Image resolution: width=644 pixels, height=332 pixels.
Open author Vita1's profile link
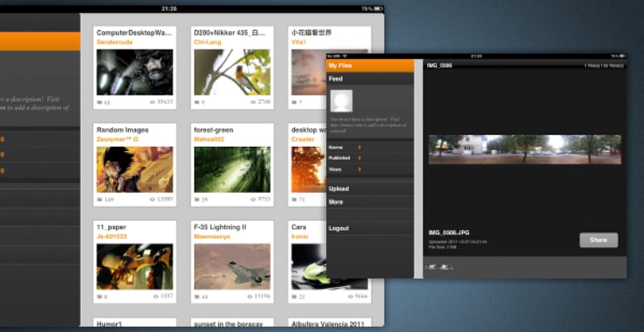(299, 42)
